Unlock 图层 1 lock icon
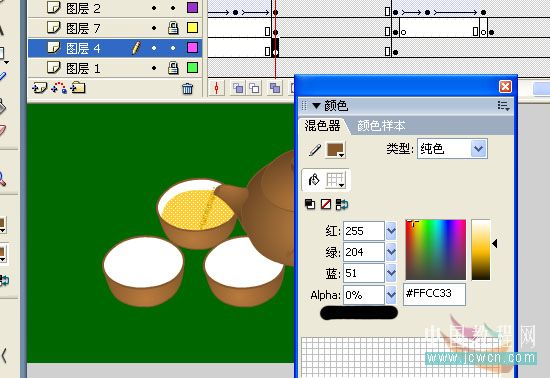550x378 pixels. (x=173, y=68)
